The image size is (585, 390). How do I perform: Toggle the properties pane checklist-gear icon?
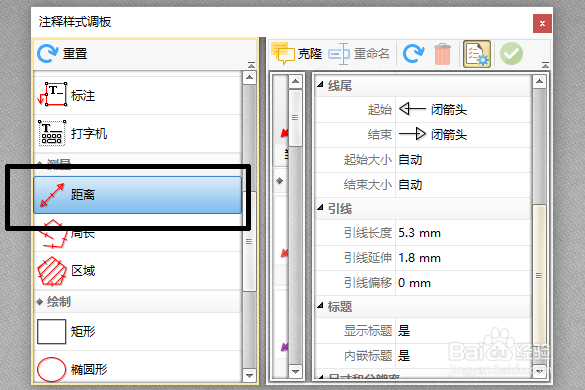point(477,54)
